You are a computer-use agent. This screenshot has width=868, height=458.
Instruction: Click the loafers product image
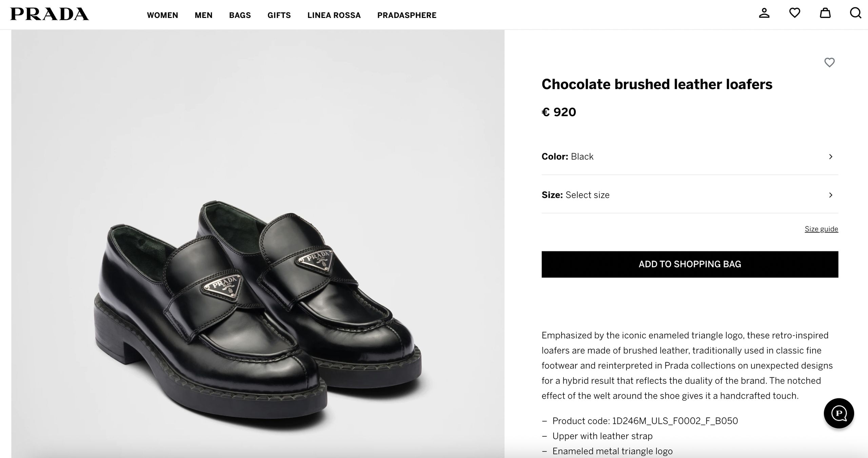[x=258, y=305]
